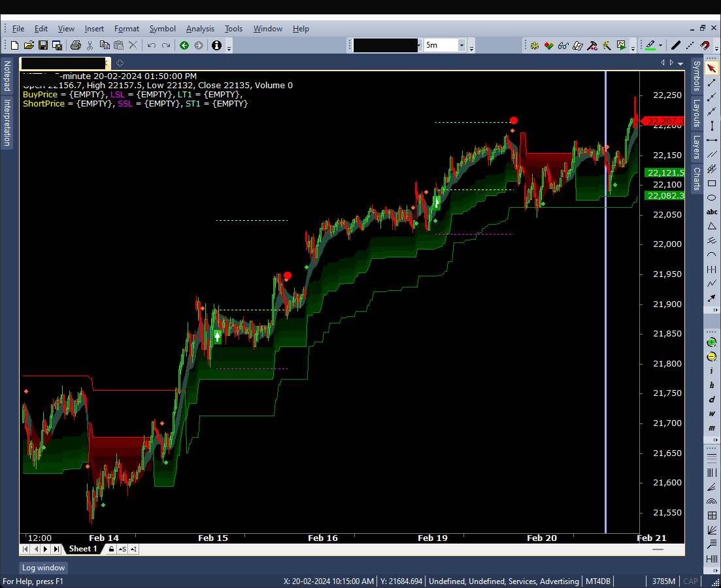Screen dimensions: 721x588
Task: Create a new document with the New icon
Action: [x=15, y=45]
